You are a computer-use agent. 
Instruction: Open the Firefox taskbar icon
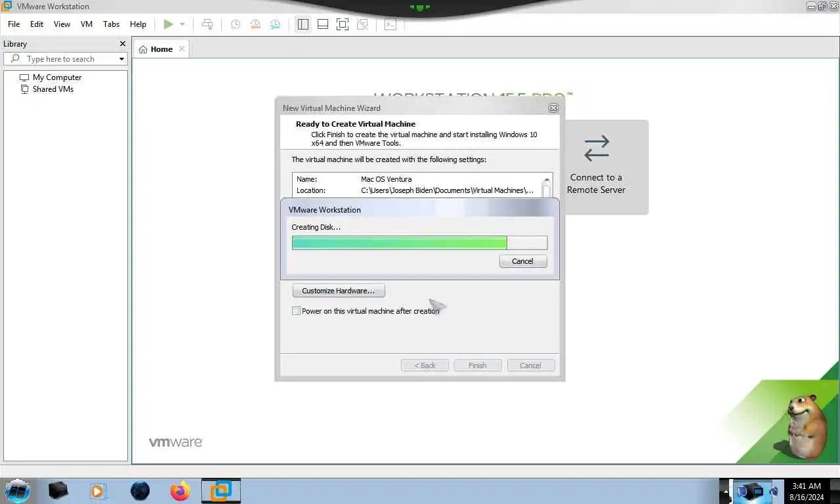point(180,491)
